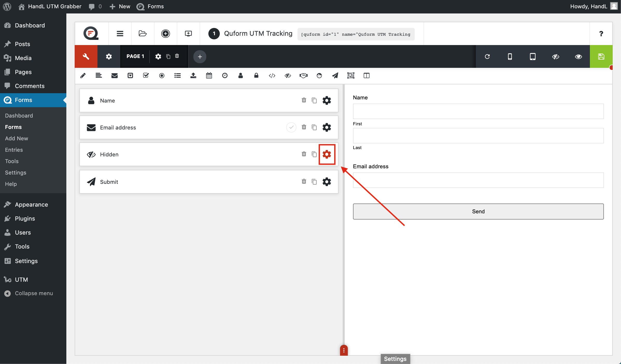Delete the Name element
The height and width of the screenshot is (364, 621).
(x=304, y=100)
